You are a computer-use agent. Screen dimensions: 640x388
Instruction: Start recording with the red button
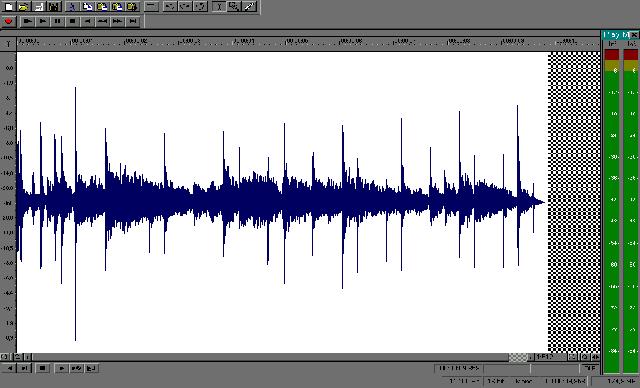pos(9,21)
